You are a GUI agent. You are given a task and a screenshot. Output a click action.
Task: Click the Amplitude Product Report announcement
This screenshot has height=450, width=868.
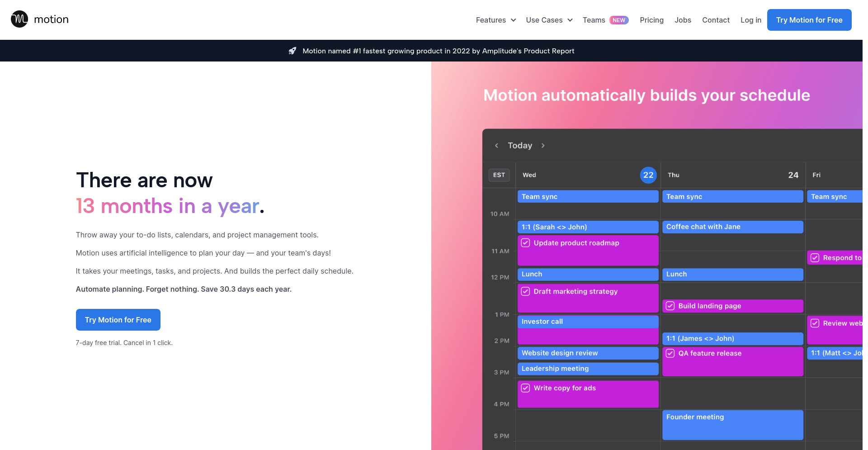tap(438, 51)
